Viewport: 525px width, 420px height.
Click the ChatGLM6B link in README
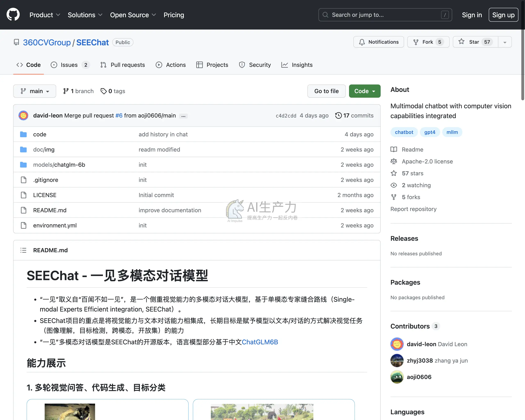[x=260, y=342]
